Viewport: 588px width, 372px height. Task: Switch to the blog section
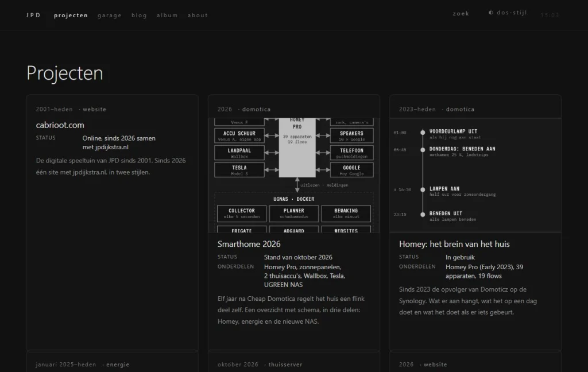tap(139, 15)
